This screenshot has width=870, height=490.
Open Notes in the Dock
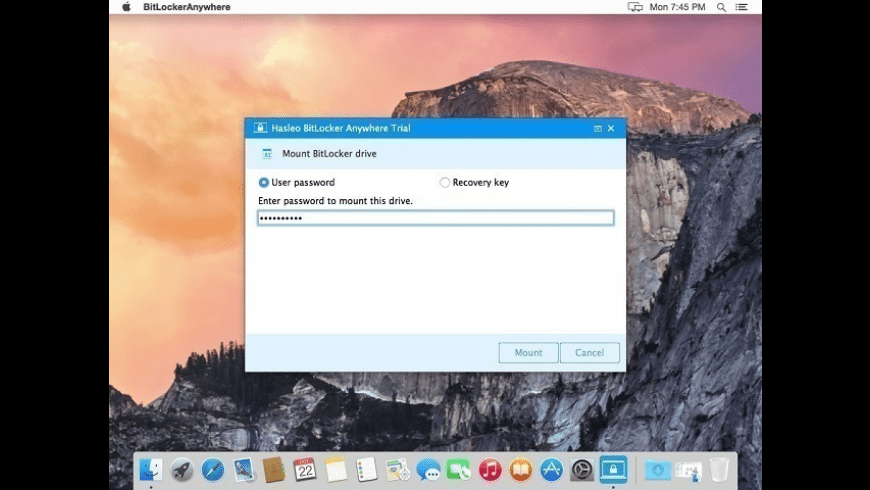[x=336, y=470]
